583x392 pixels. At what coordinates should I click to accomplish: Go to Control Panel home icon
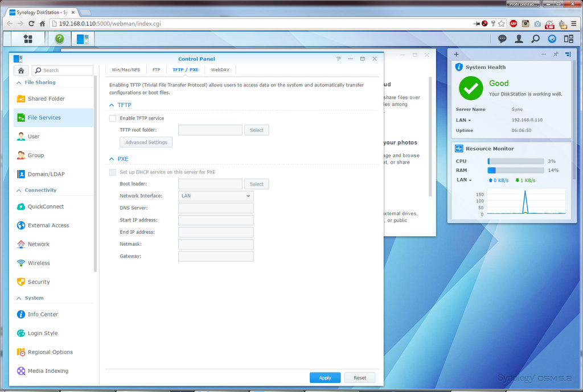[x=21, y=70]
